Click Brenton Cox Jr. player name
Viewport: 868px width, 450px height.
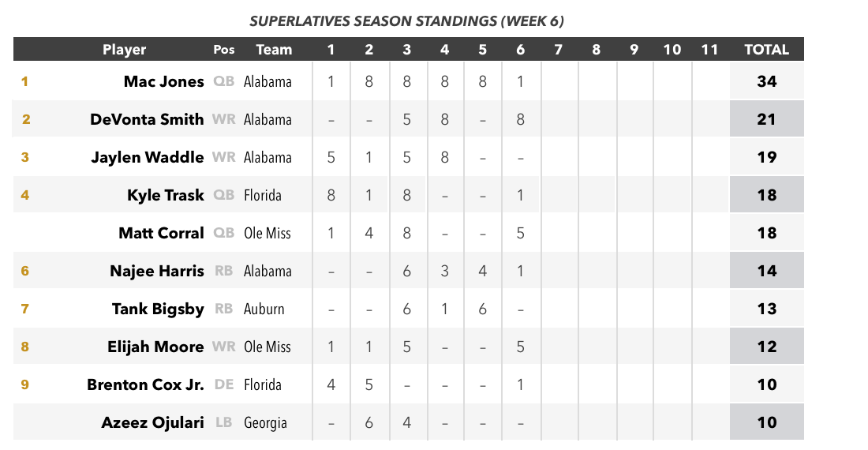tap(146, 384)
